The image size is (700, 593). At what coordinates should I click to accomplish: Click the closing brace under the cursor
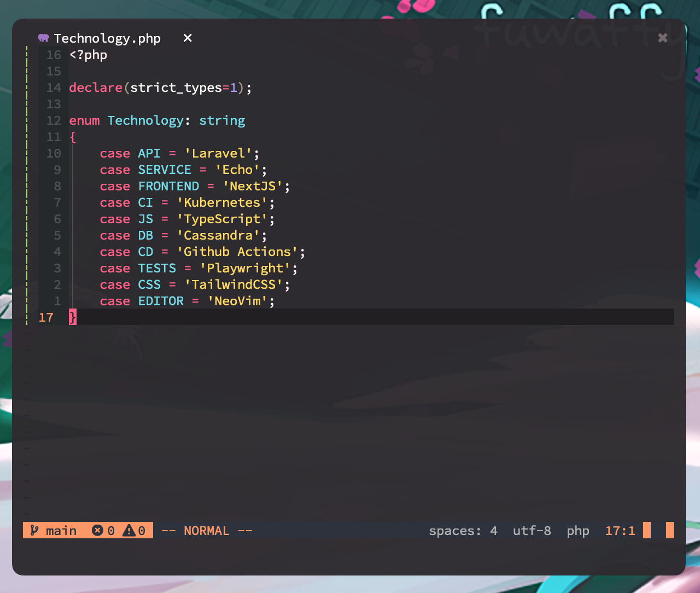[73, 317]
